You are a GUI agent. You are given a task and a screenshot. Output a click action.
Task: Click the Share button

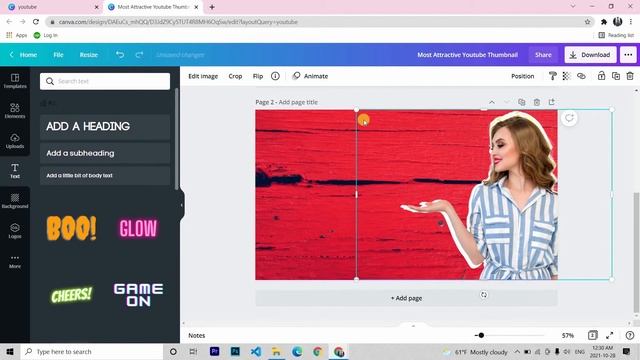tap(543, 55)
